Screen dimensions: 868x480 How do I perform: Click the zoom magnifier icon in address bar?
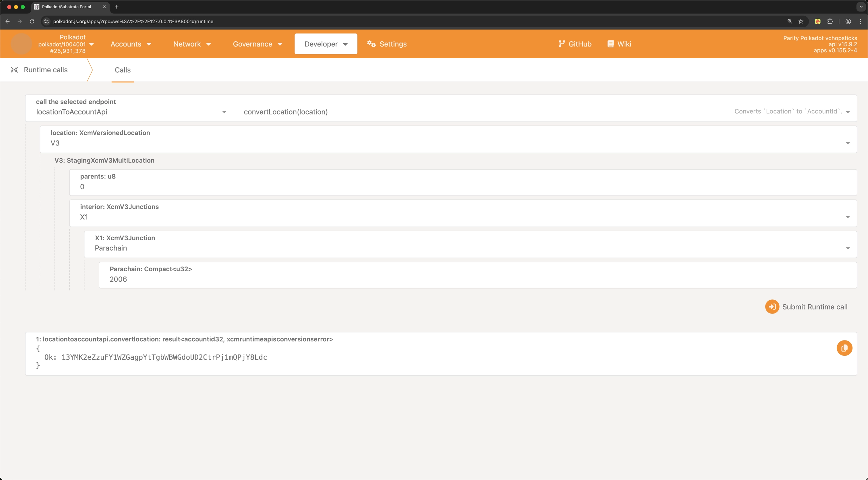[789, 21]
